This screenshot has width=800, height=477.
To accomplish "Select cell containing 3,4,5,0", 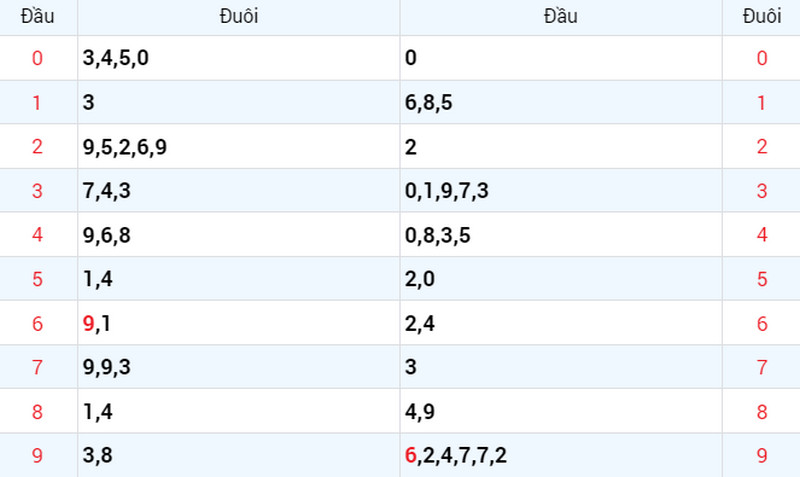I will (239, 58).
